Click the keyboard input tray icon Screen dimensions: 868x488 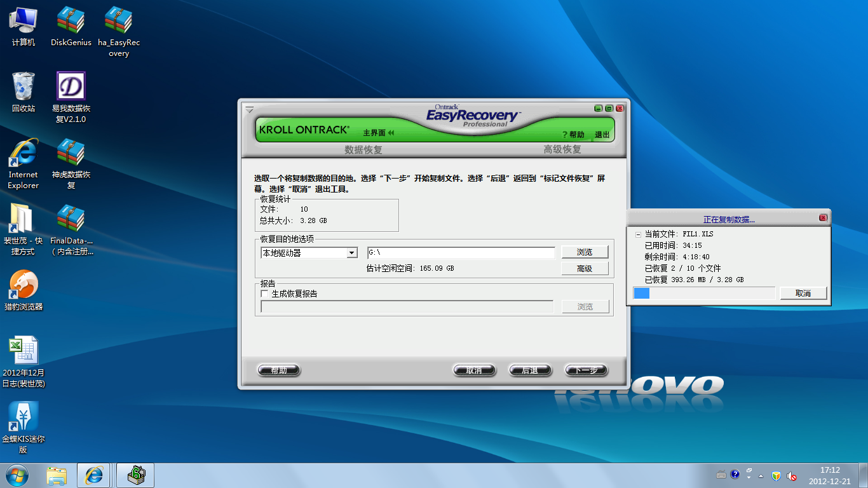[x=721, y=475]
